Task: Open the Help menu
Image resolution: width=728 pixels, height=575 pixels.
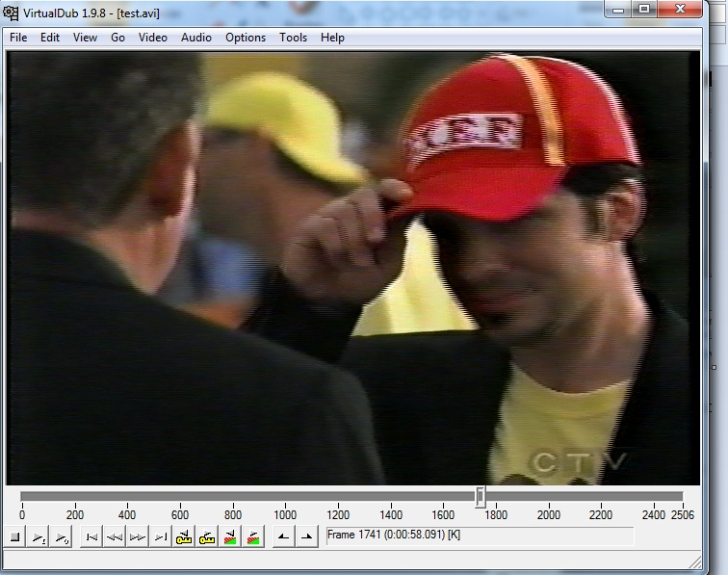Action: point(332,38)
